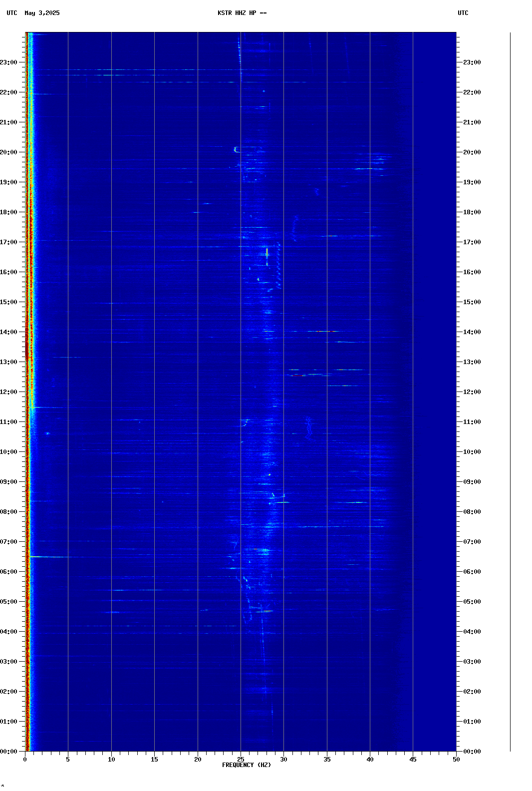
Task: Click the right-axis '07:00' time label
Action: click(x=472, y=542)
